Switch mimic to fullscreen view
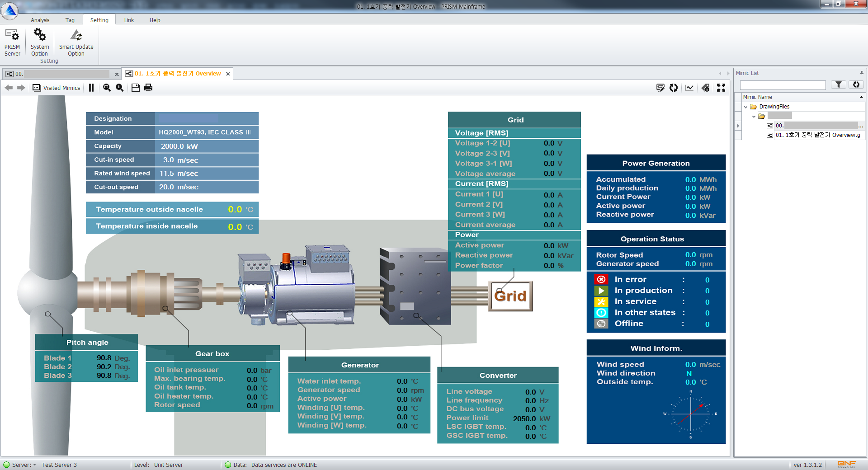Image resolution: width=868 pixels, height=470 pixels. pyautogui.click(x=721, y=88)
